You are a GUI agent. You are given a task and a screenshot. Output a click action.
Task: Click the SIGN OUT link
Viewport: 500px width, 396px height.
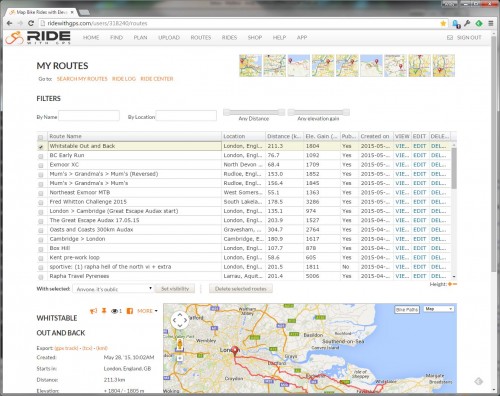[469, 38]
